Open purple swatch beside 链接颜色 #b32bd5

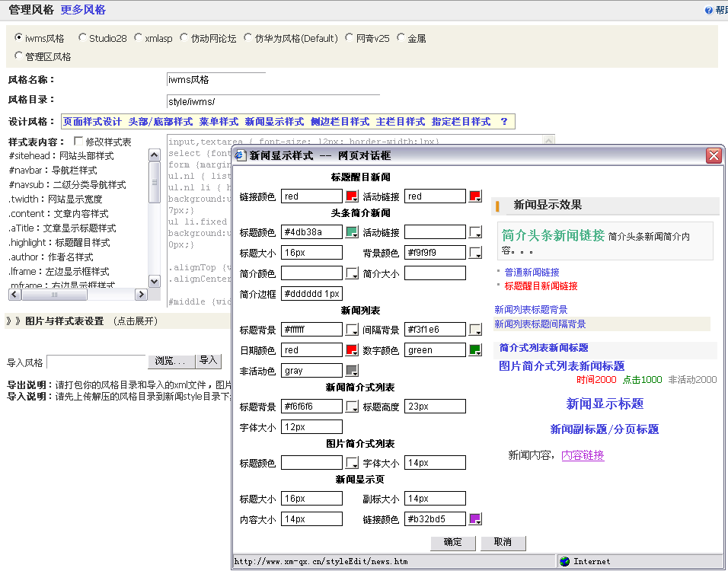475,519
